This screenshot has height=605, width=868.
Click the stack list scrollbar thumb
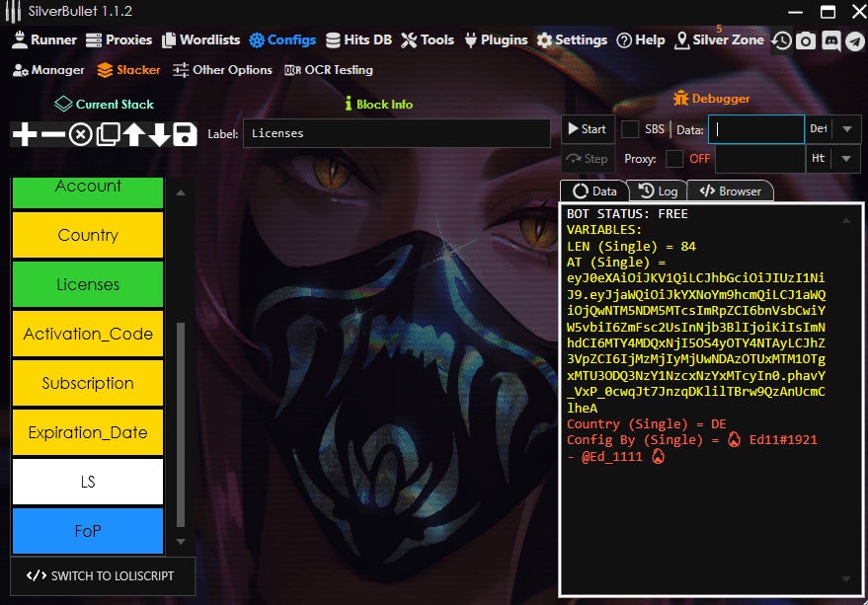181,424
